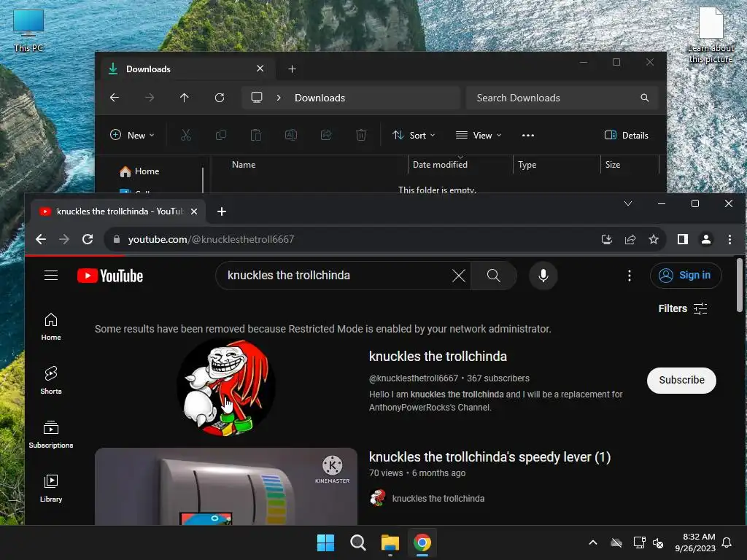Open a new Chrome tab

coord(222,211)
